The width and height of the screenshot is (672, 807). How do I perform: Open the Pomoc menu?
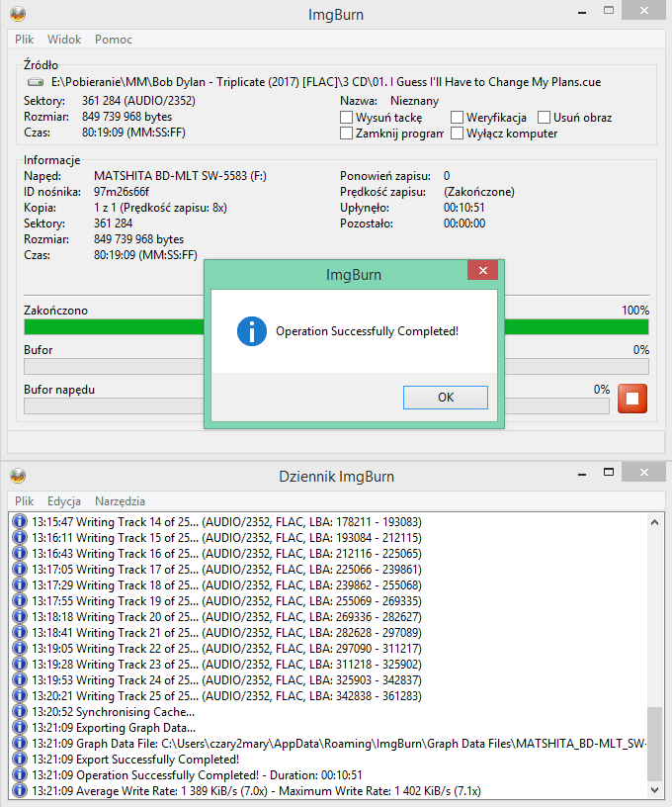tap(113, 40)
